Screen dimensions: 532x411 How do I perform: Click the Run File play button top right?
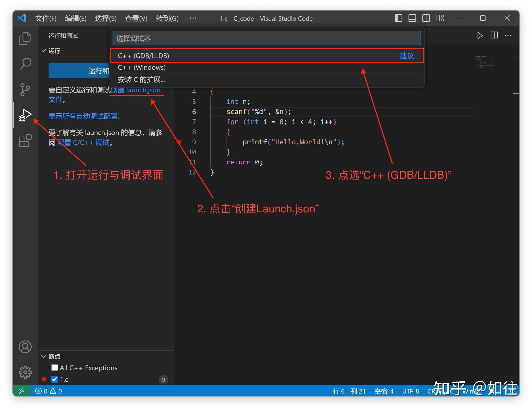480,35
